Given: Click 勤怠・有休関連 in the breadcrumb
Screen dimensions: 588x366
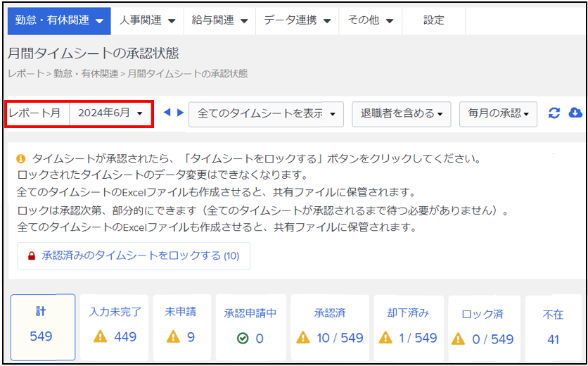Looking at the screenshot, I should pos(86,74).
